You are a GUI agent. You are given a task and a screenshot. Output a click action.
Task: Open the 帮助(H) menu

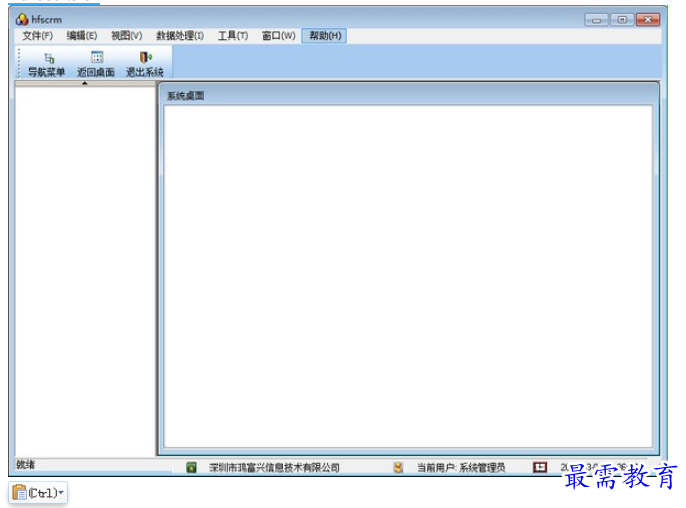pyautogui.click(x=325, y=35)
